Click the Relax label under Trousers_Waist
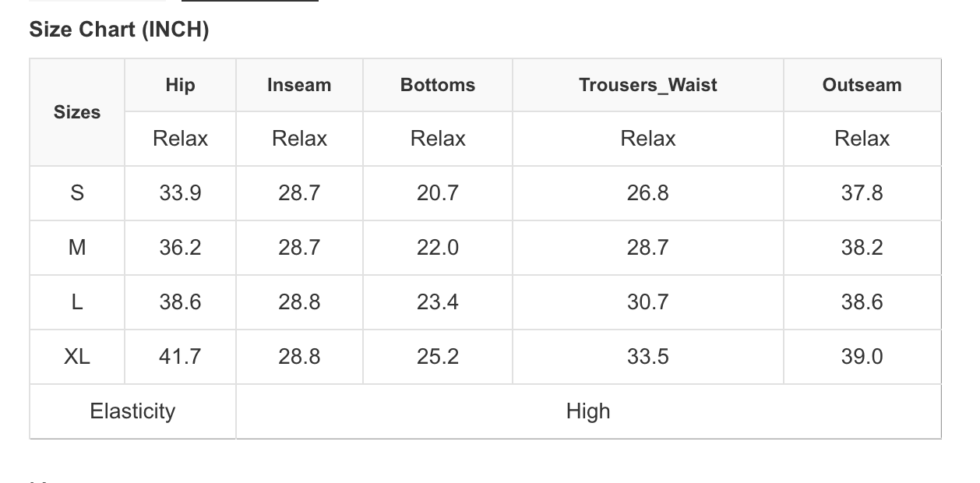Viewport: 980px width, 483px height. click(648, 139)
